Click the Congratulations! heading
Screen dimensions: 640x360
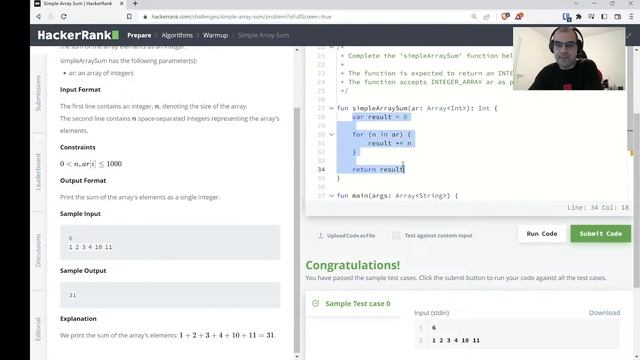(x=353, y=265)
